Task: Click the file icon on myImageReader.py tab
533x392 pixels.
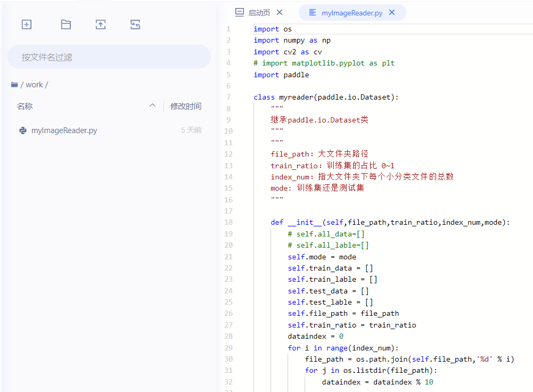Action: tap(313, 13)
